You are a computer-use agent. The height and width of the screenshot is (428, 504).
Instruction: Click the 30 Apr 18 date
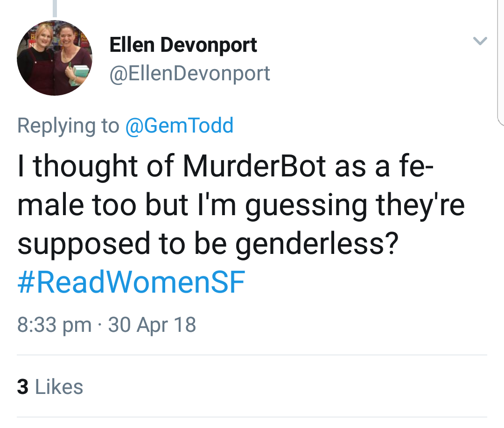pos(152,324)
